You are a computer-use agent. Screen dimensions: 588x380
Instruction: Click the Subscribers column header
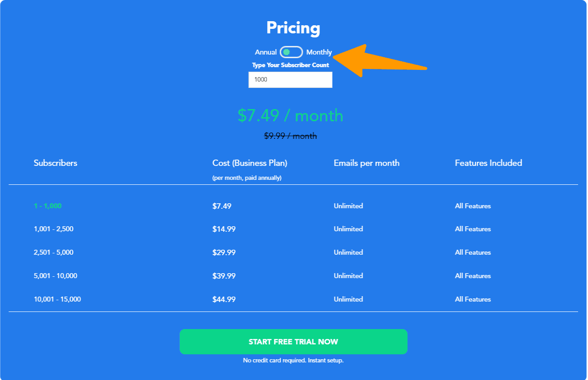[55, 163]
